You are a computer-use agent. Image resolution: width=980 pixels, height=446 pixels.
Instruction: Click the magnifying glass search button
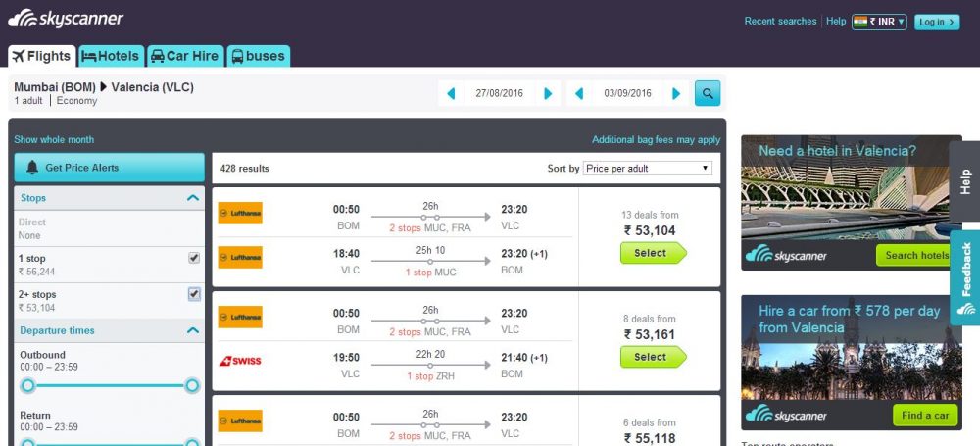tap(708, 94)
